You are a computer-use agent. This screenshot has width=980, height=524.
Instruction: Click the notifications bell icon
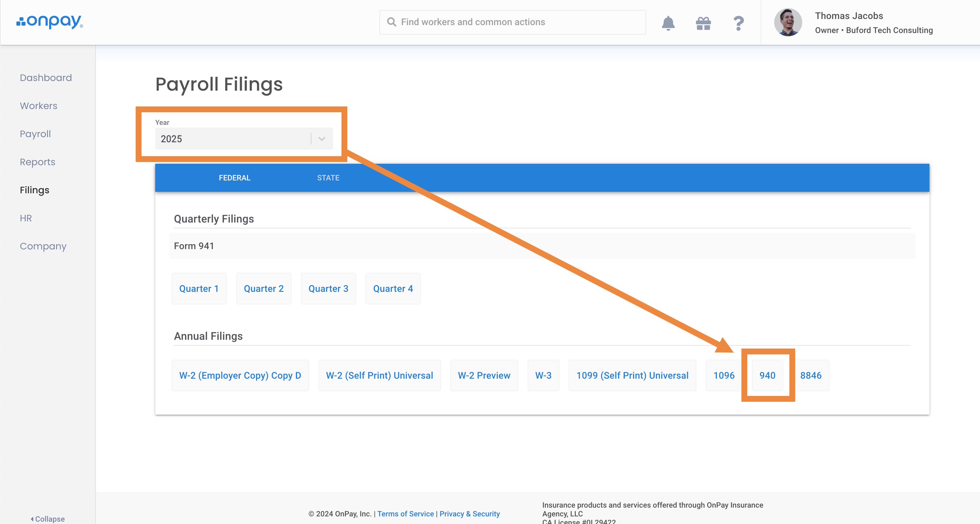click(x=668, y=23)
